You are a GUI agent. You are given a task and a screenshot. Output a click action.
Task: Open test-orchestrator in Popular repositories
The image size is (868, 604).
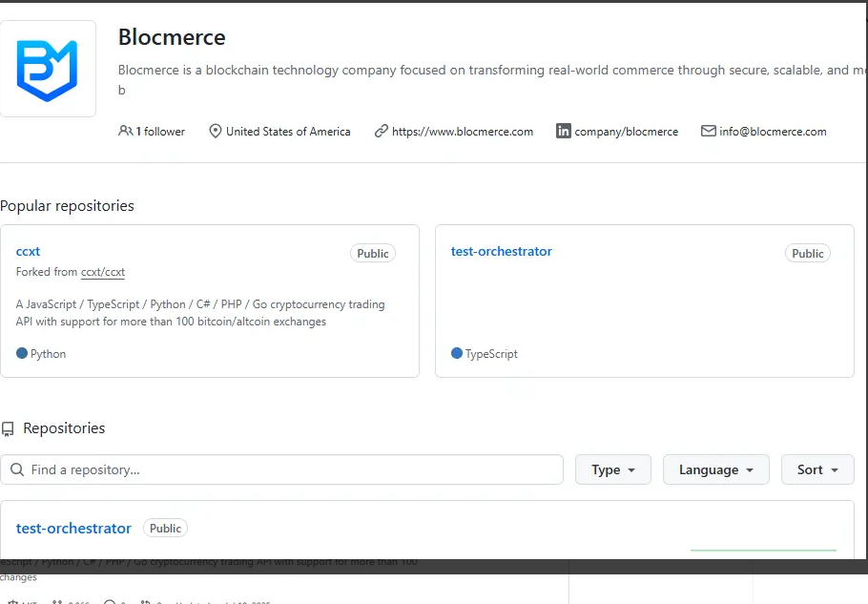pyautogui.click(x=501, y=252)
